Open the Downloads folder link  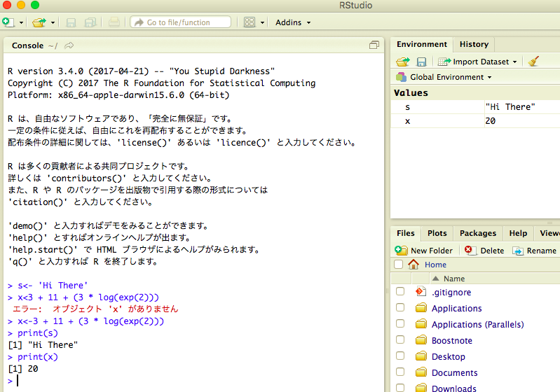click(x=454, y=388)
